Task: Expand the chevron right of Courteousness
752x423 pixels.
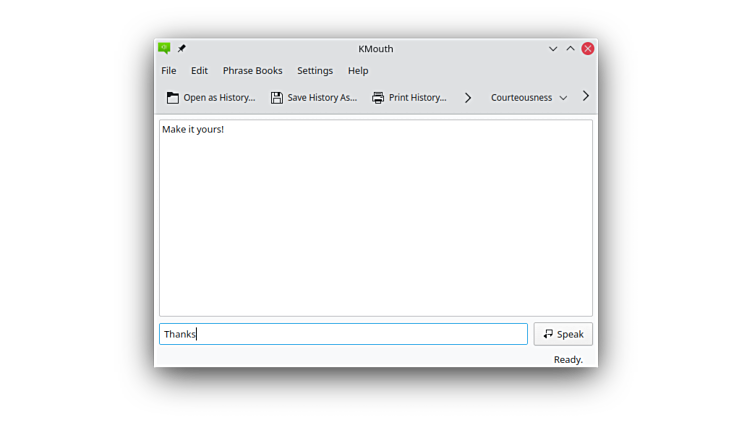Action: pos(586,97)
